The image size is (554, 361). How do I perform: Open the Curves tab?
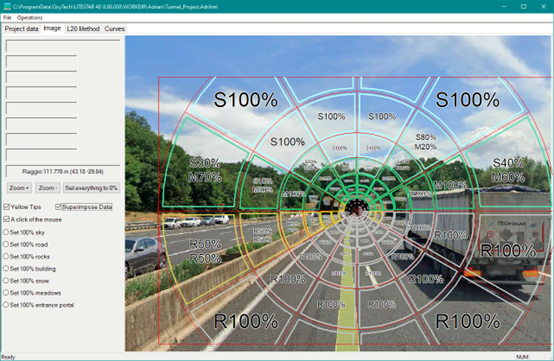coord(114,29)
